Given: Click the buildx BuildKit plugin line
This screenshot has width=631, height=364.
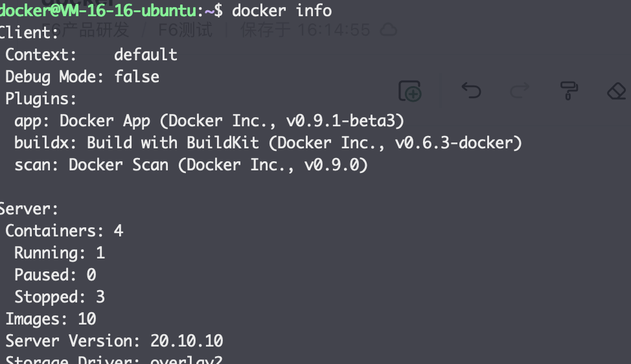Looking at the screenshot, I should 268,142.
